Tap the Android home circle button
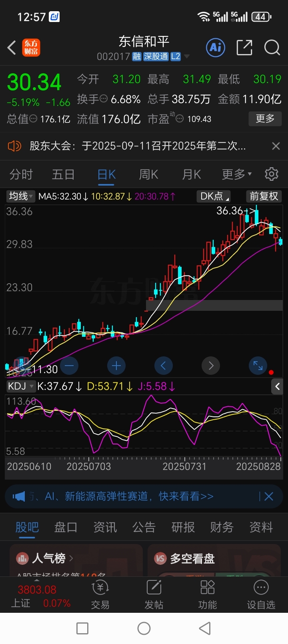The image size is (288, 644). coord(144,628)
